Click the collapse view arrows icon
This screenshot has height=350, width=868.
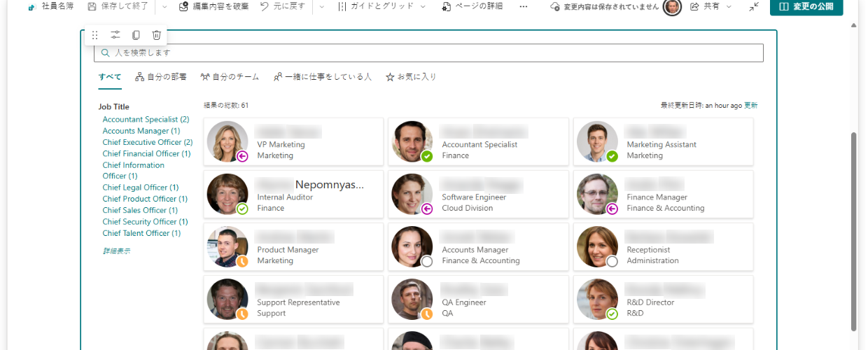tap(753, 6)
